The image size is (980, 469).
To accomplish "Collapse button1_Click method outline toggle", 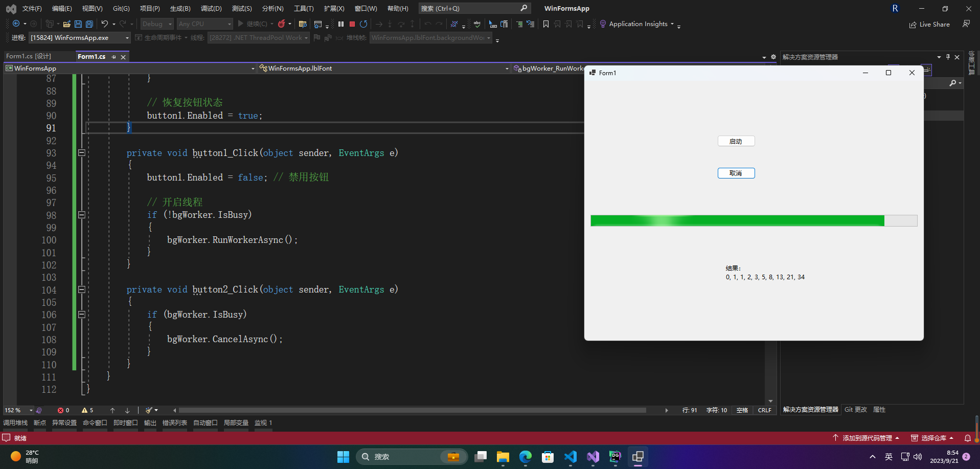I will click(x=81, y=152).
